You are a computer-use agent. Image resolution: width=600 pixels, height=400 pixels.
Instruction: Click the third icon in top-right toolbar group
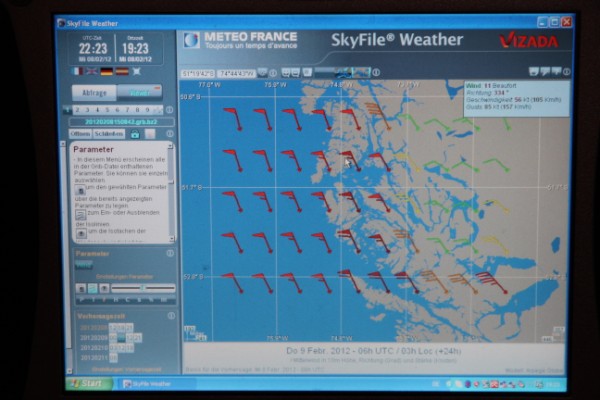pos(556,71)
